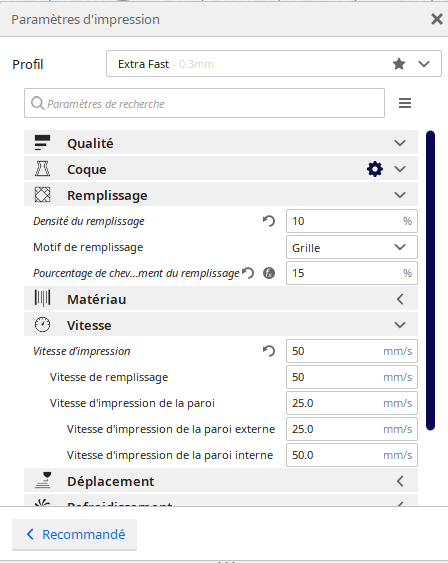
Task: Open the Motif de remplissage Grille dropdown
Action: pos(352,247)
